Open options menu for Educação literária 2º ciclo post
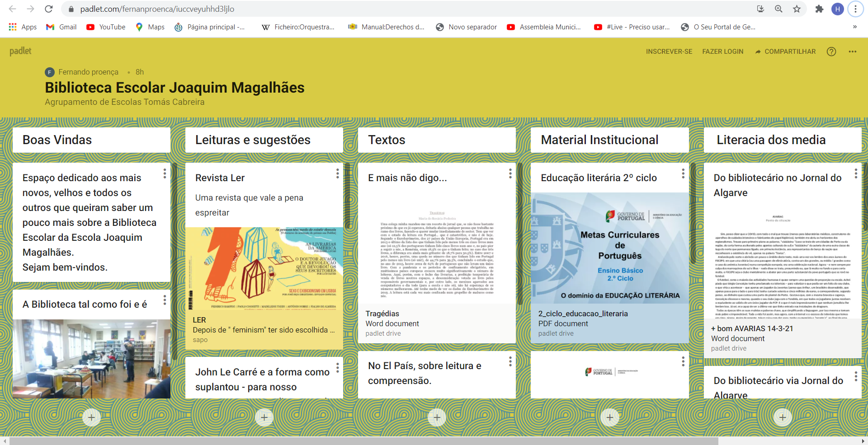Image resolution: width=868 pixels, height=445 pixels. tap(683, 173)
